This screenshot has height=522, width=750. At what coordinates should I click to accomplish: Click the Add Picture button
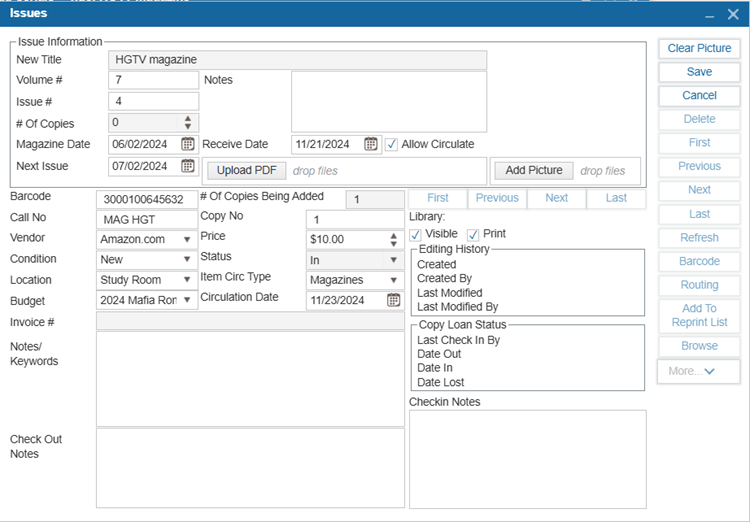click(534, 171)
